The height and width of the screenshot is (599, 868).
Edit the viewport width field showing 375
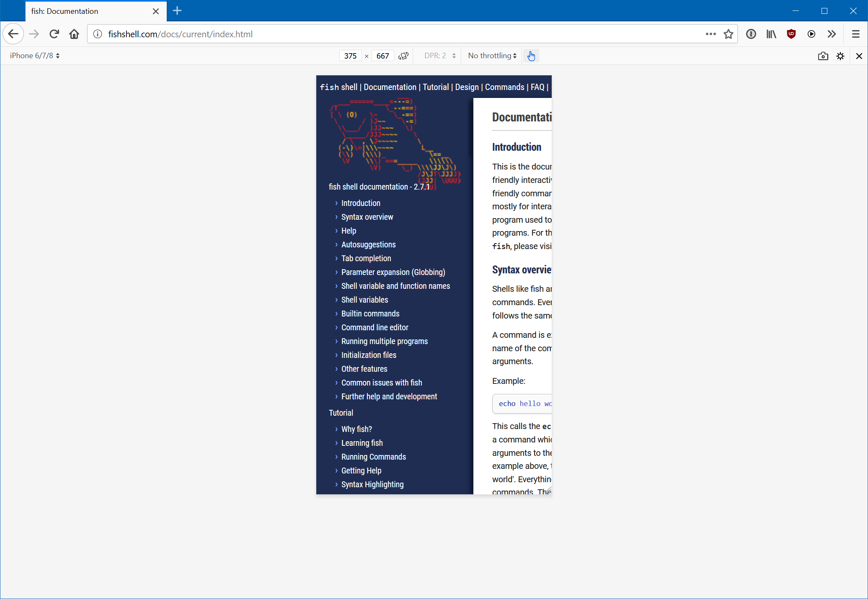350,55
